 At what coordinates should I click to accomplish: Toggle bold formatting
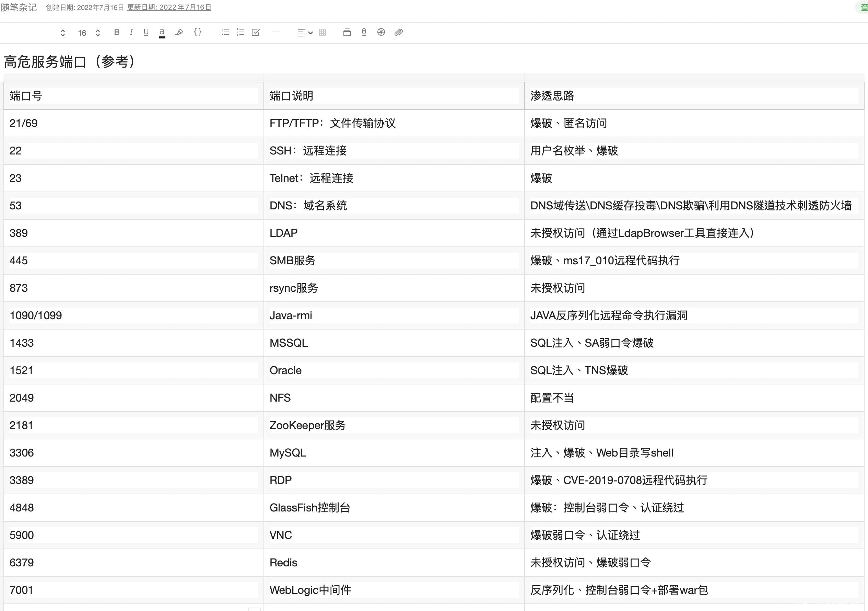pyautogui.click(x=117, y=32)
